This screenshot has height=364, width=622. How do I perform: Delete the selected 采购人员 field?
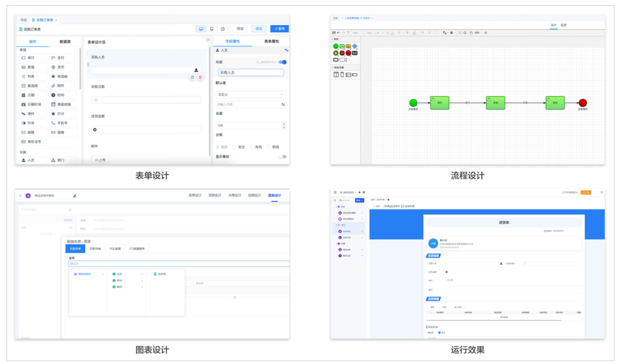click(x=200, y=77)
